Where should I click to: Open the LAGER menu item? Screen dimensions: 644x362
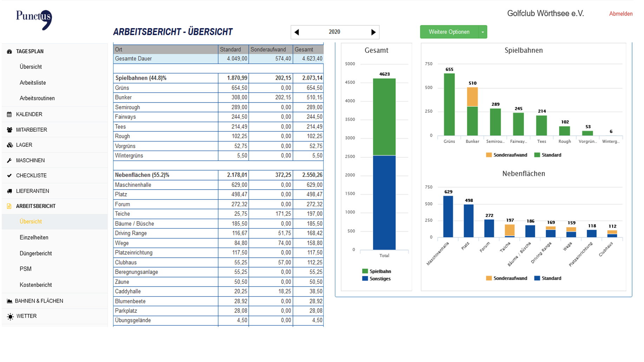(x=24, y=145)
